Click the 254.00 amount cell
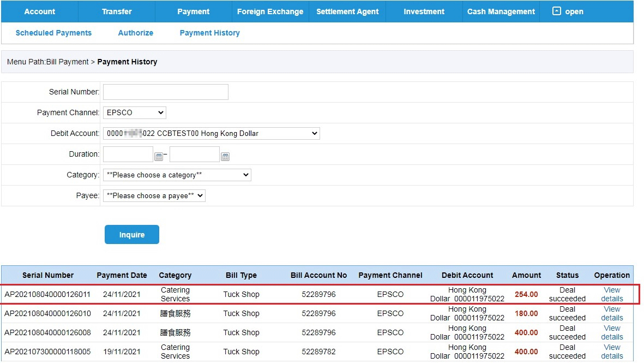Viewport: 644px width, 363px height. 526,294
